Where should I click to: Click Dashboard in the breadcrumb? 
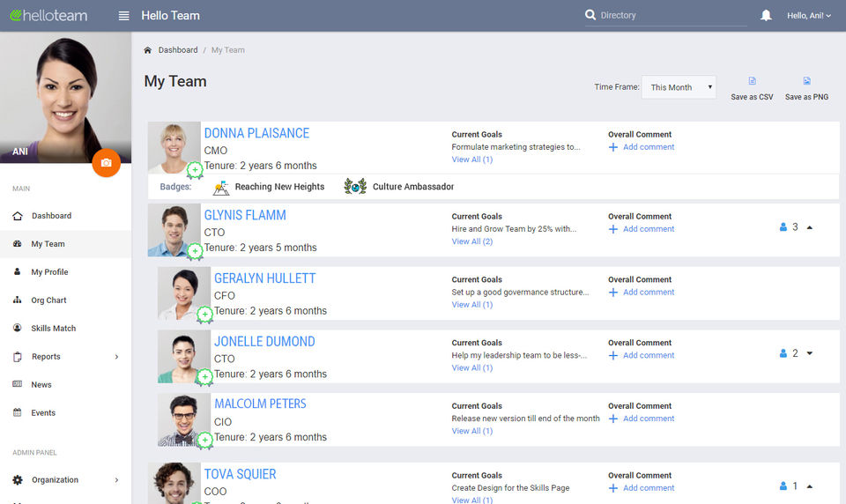pyautogui.click(x=178, y=49)
